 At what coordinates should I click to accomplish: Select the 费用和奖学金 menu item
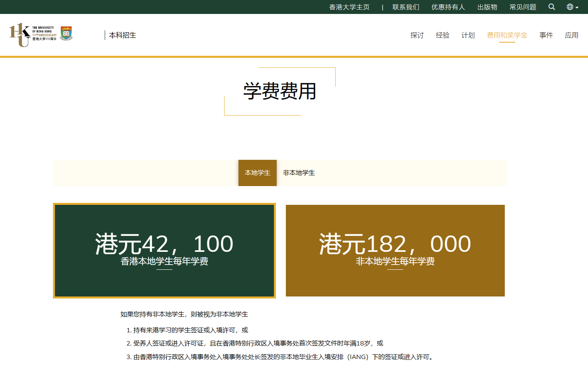point(507,35)
